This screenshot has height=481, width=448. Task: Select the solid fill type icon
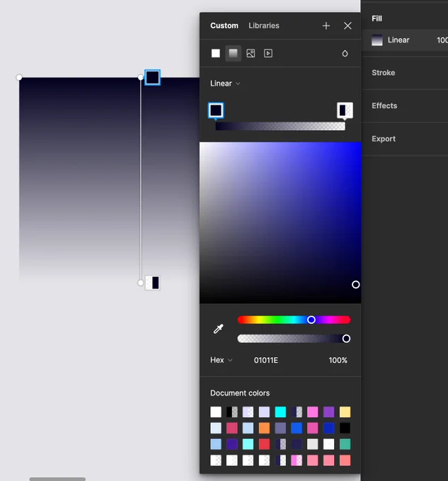tap(216, 53)
